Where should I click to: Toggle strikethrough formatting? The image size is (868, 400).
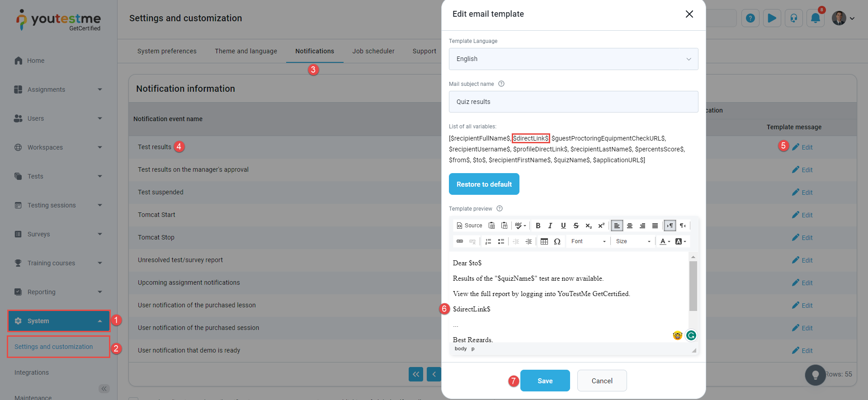tap(576, 226)
